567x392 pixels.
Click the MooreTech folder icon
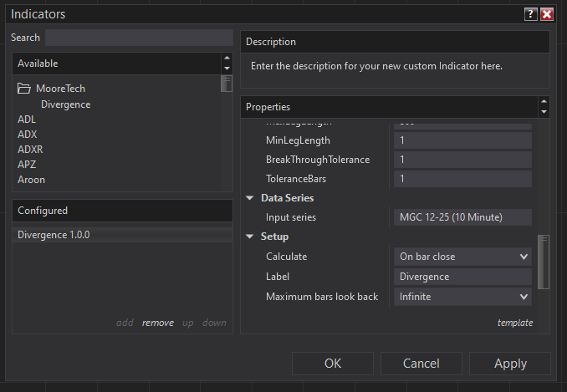click(23, 89)
